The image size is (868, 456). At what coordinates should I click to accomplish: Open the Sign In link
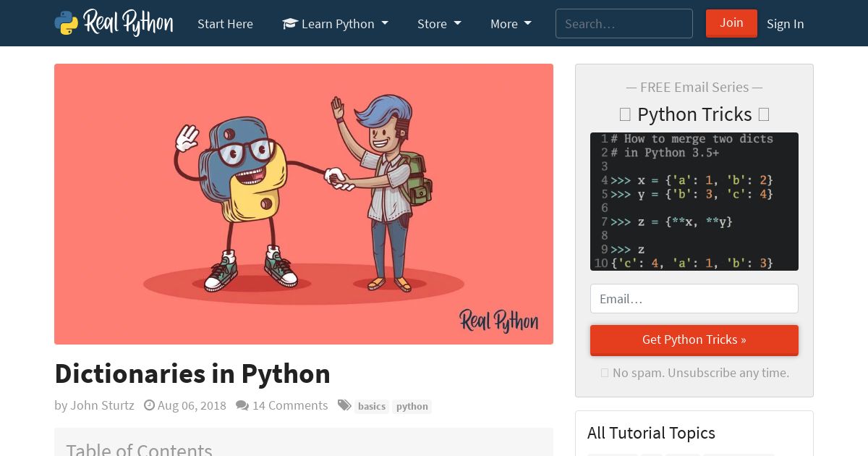[785, 24]
